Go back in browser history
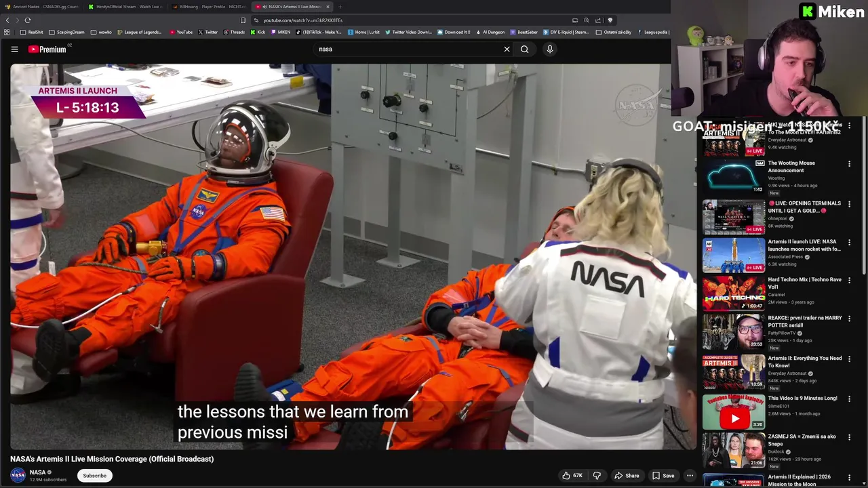Screen dimensions: 868x488 tap(7, 20)
